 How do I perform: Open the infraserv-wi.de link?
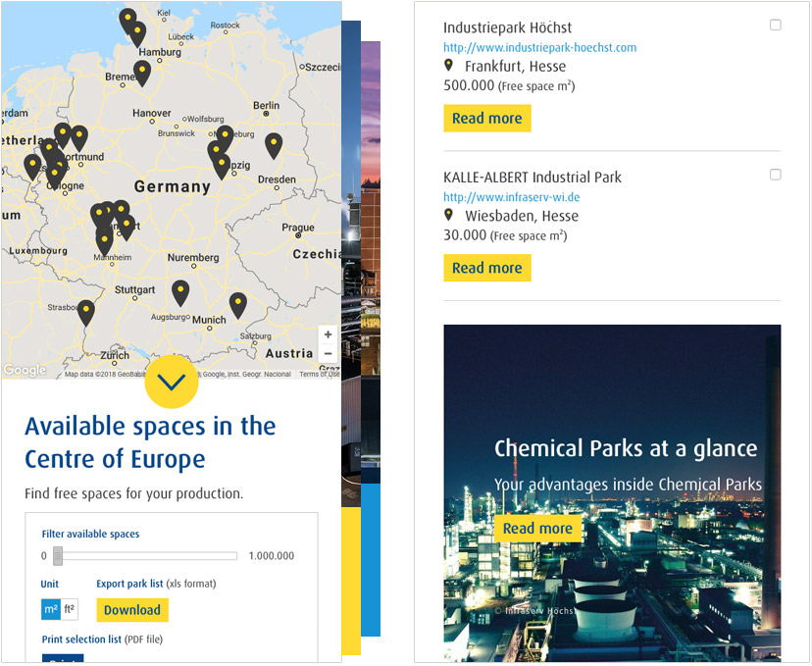click(x=512, y=197)
